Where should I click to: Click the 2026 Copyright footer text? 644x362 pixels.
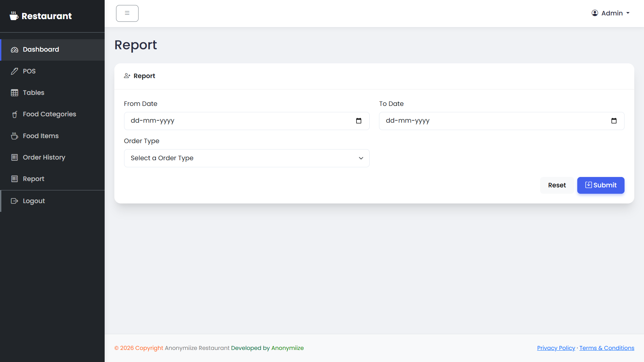click(x=139, y=348)
